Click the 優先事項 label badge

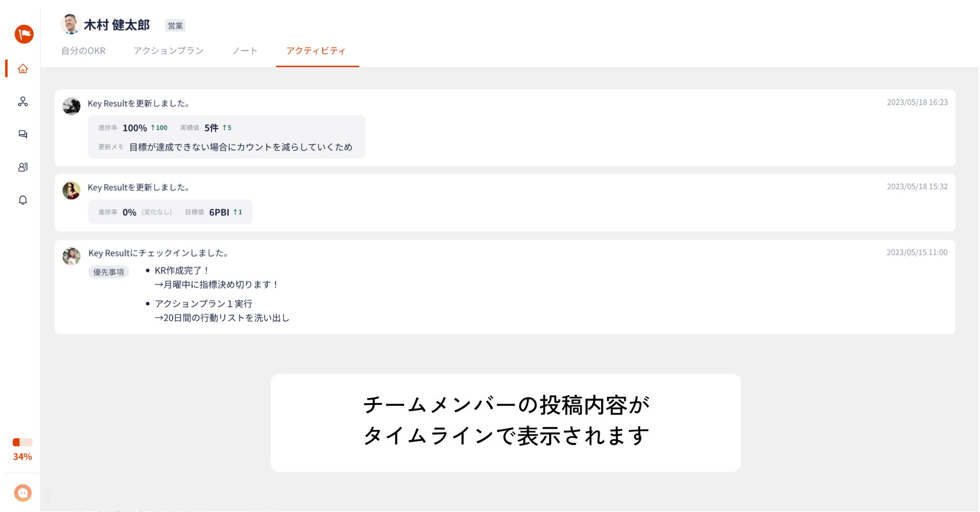(x=109, y=272)
